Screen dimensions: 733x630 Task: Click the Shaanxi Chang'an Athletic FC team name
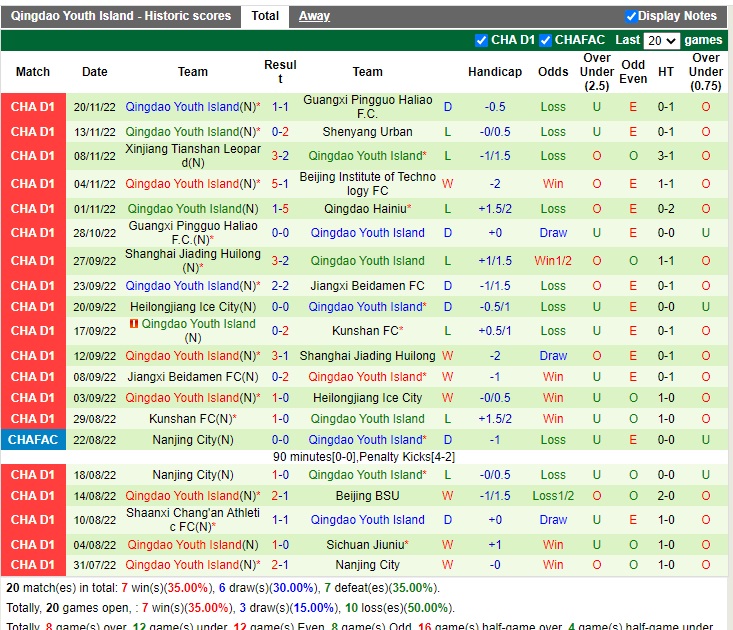[x=193, y=520]
